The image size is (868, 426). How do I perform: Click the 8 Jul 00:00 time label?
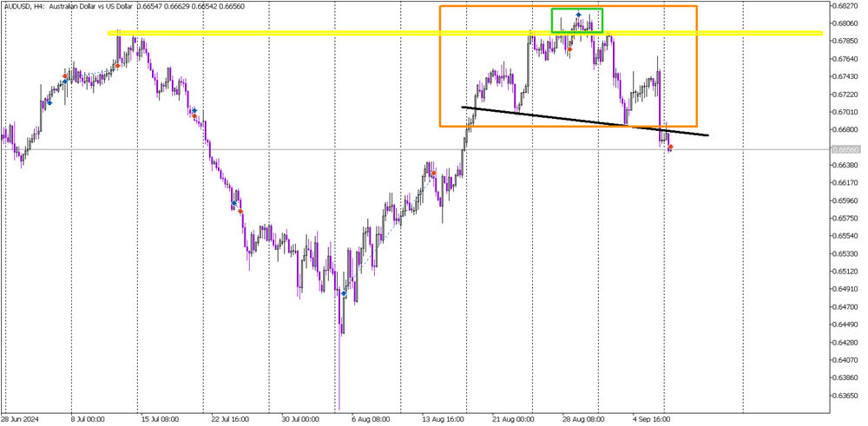point(89,419)
